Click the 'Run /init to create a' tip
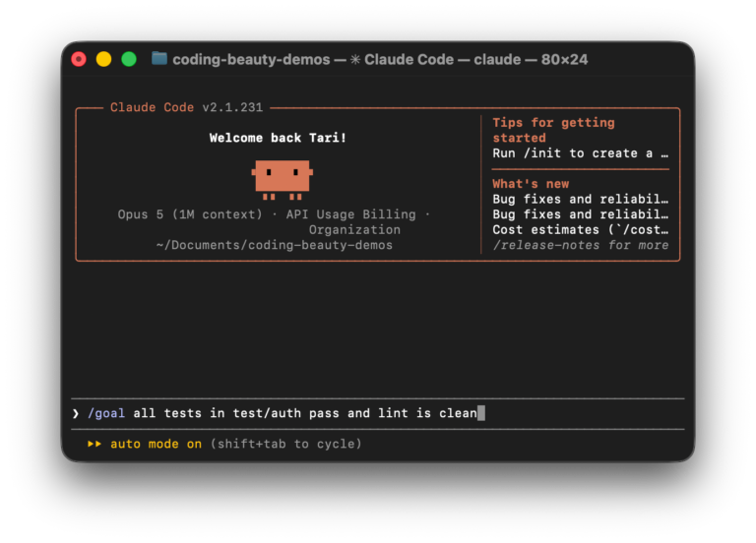 [581, 153]
